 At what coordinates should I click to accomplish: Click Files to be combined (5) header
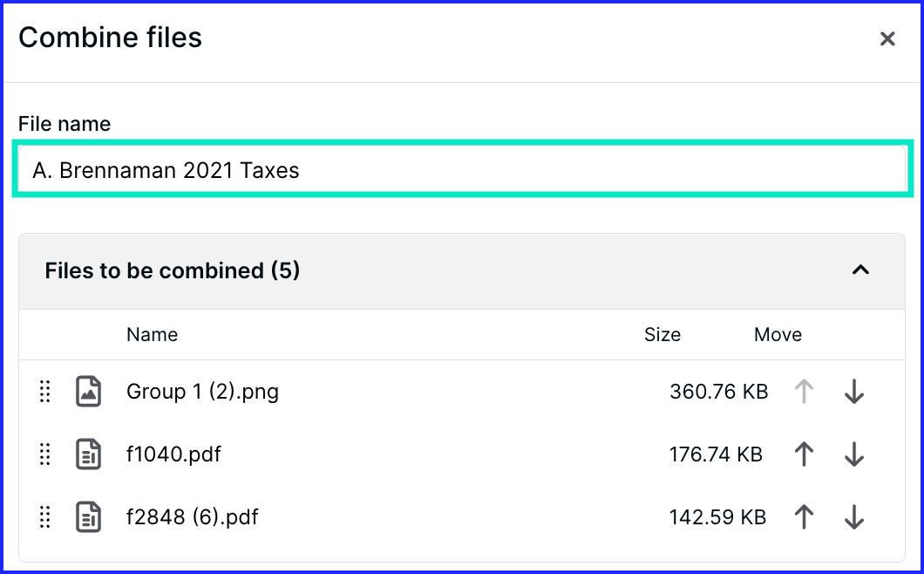click(x=172, y=270)
